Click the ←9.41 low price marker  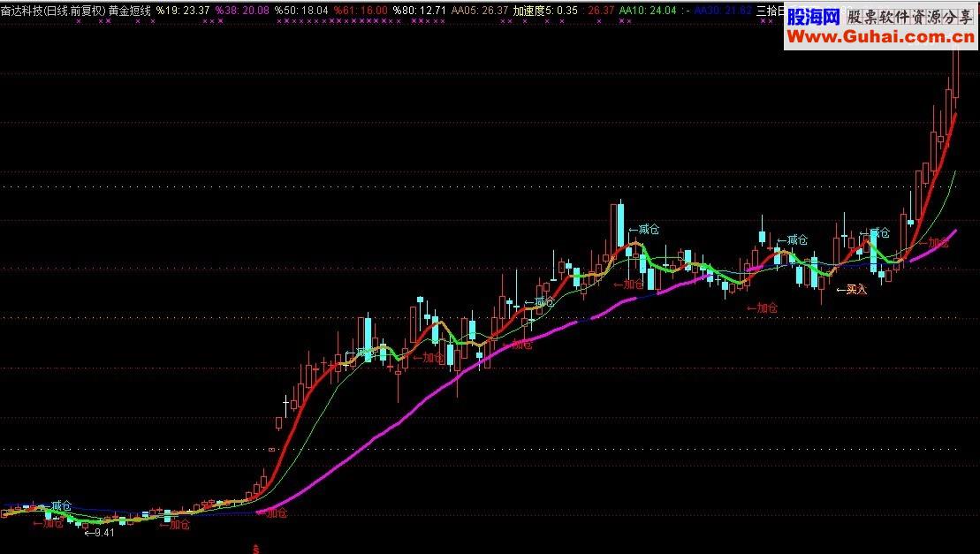[99, 533]
